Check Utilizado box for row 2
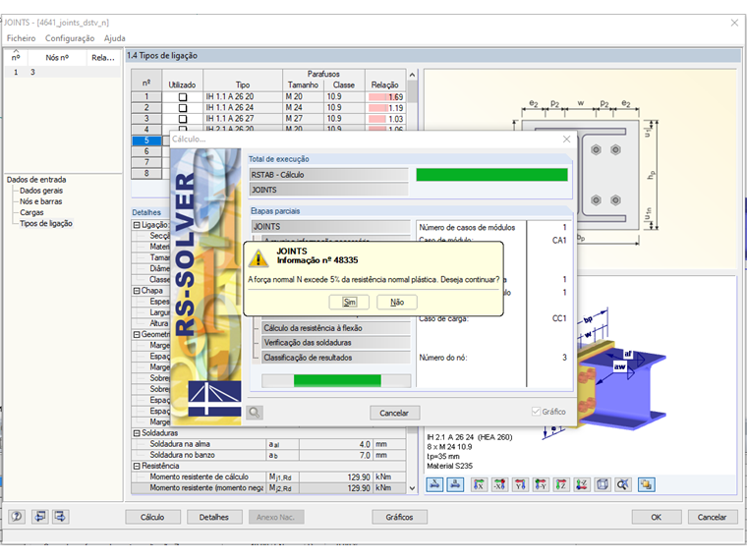The image size is (747, 560). pos(183,108)
